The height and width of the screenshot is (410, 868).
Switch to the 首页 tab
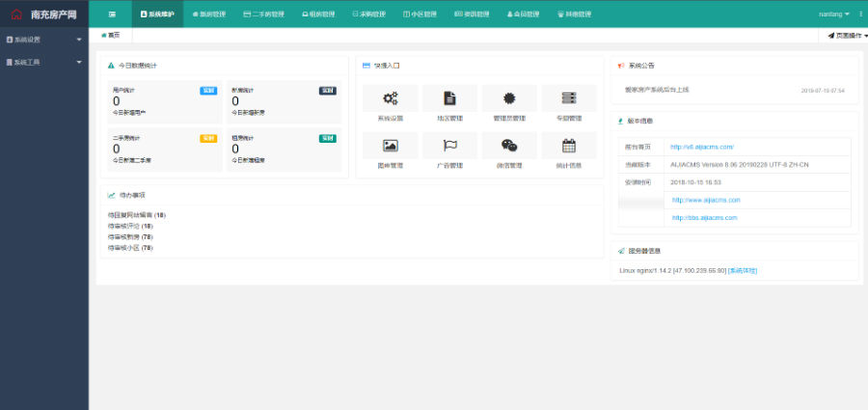(111, 35)
